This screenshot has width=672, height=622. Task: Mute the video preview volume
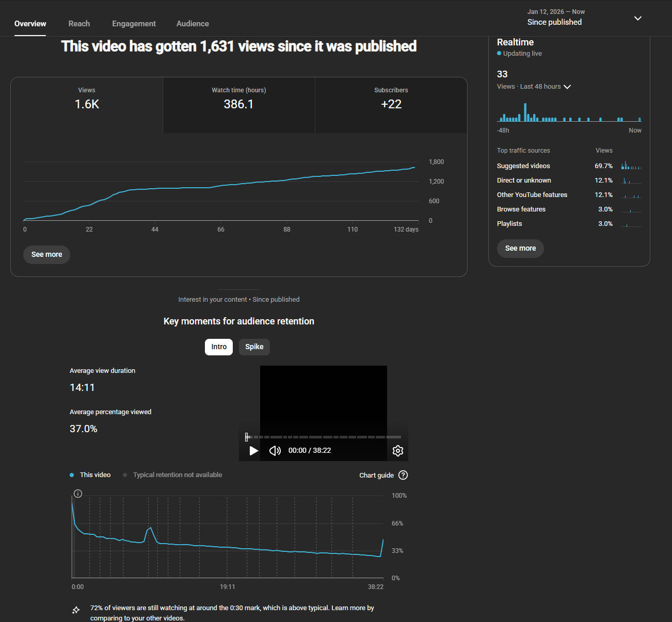pos(275,451)
